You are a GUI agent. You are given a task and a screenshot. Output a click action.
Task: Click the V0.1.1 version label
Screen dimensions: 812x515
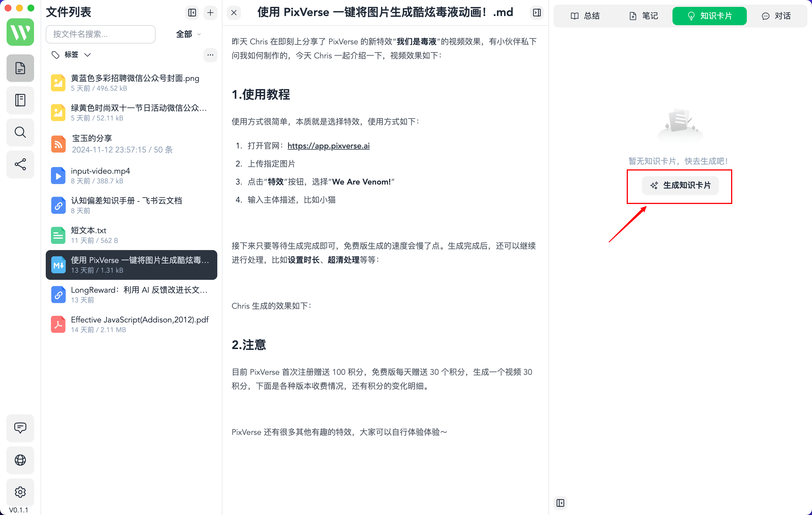click(19, 510)
